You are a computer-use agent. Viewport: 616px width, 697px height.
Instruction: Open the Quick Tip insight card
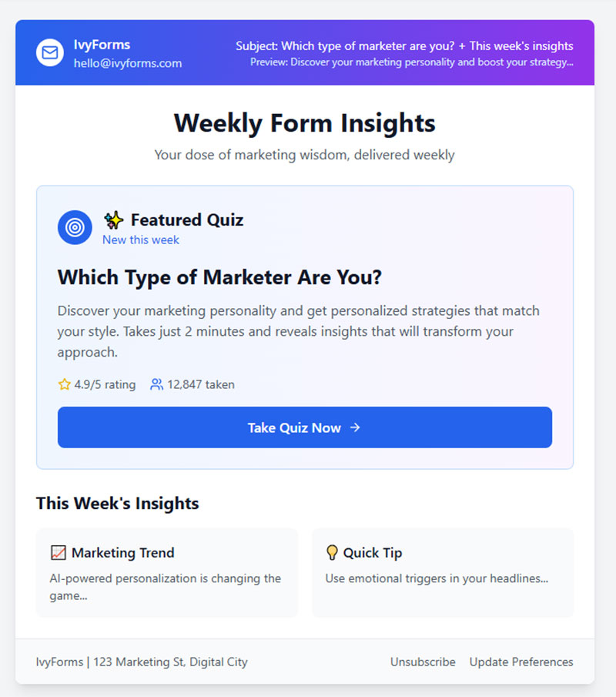pyautogui.click(x=443, y=572)
